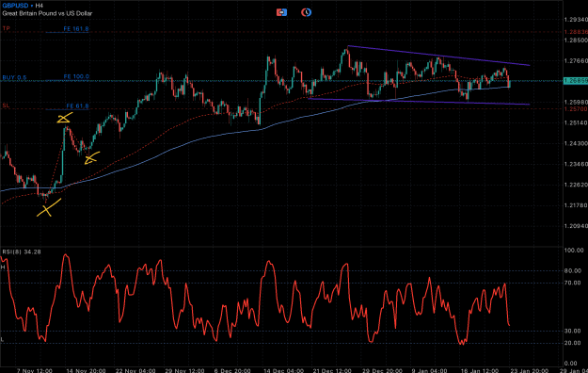The image size is (588, 373).
Task: Click the 1.24300 price axis label
Action: click(x=576, y=143)
